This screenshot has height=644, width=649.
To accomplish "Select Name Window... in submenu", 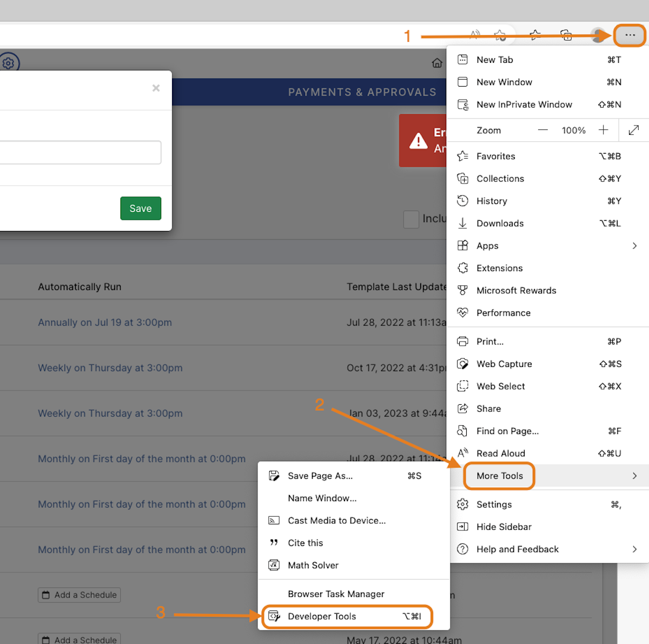I will point(354,498).
